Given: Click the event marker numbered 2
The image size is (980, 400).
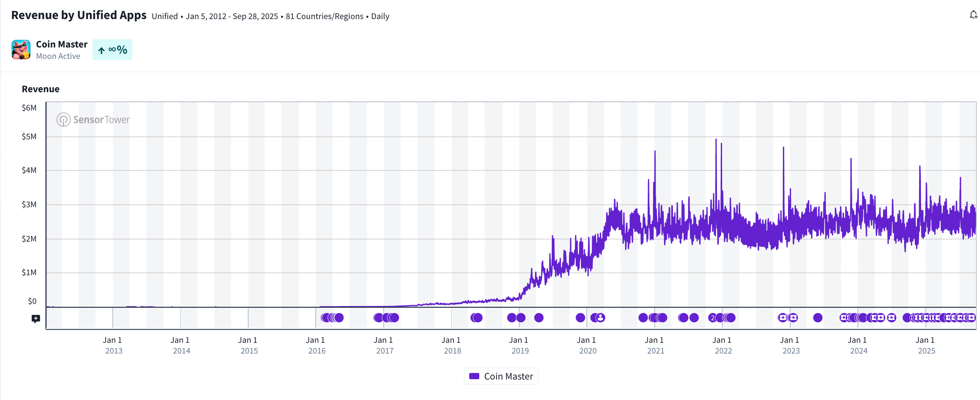Looking at the screenshot, I should (712, 318).
